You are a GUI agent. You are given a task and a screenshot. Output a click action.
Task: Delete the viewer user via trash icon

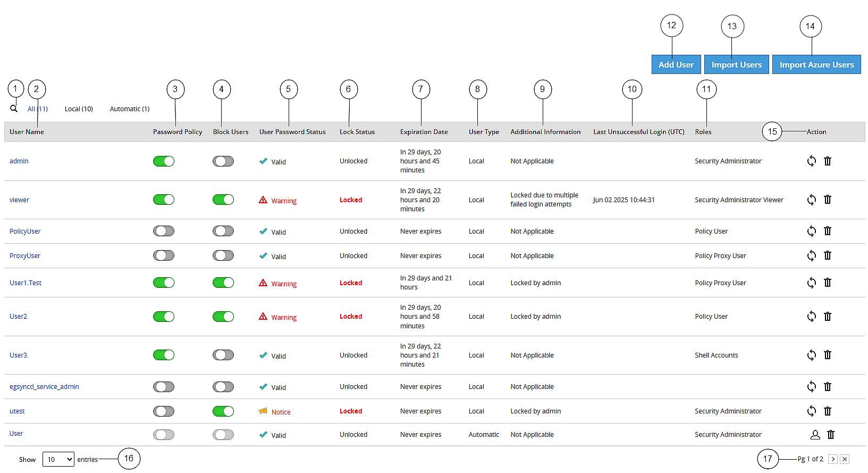828,200
